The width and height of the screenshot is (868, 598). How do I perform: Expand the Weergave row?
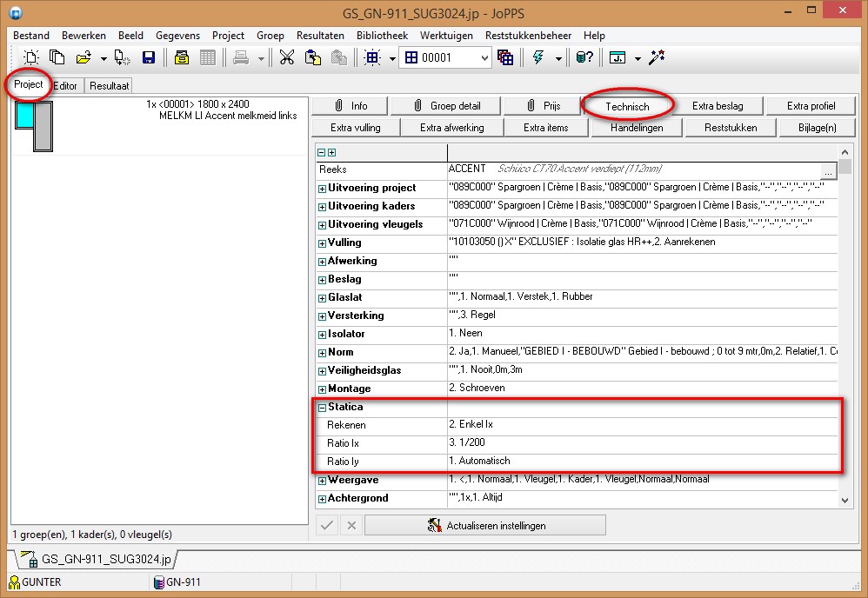[x=322, y=481]
